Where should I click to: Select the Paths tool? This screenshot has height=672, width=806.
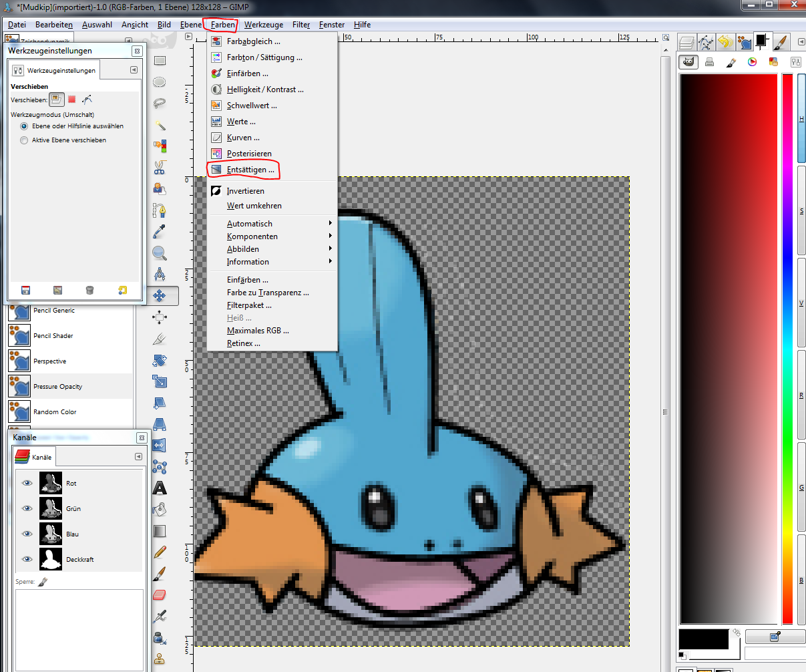[x=160, y=210]
